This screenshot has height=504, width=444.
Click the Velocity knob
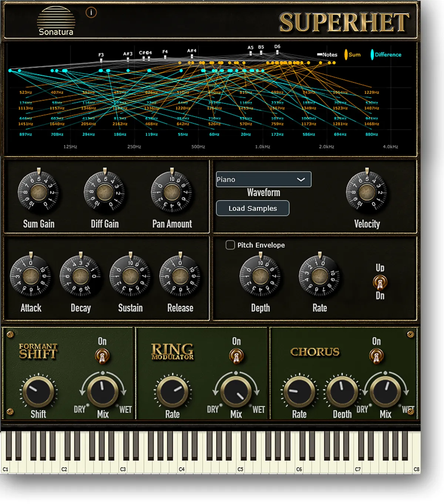[367, 192]
